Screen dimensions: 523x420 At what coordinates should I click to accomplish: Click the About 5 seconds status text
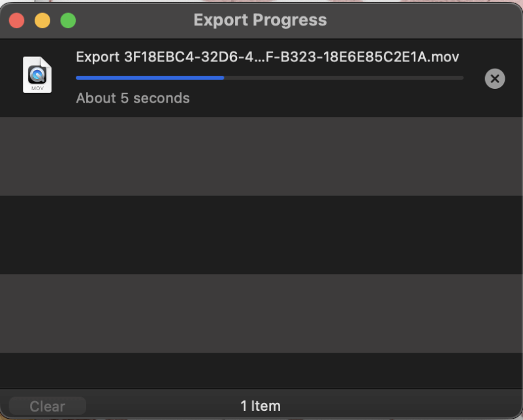(x=133, y=99)
